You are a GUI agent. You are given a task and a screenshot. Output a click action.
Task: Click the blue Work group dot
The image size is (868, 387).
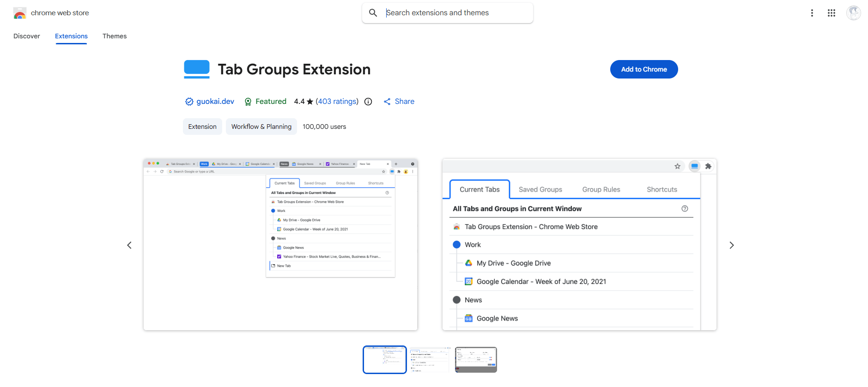457,245
